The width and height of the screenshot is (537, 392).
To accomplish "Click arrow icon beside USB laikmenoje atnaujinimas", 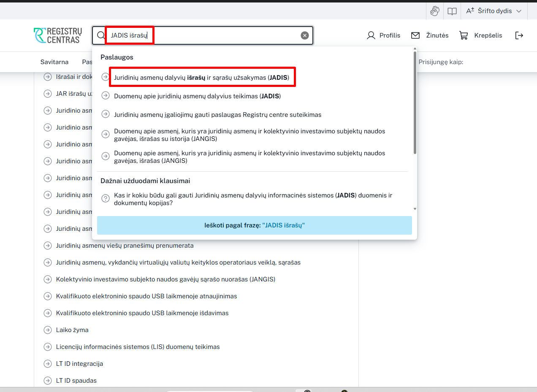I will 48,296.
